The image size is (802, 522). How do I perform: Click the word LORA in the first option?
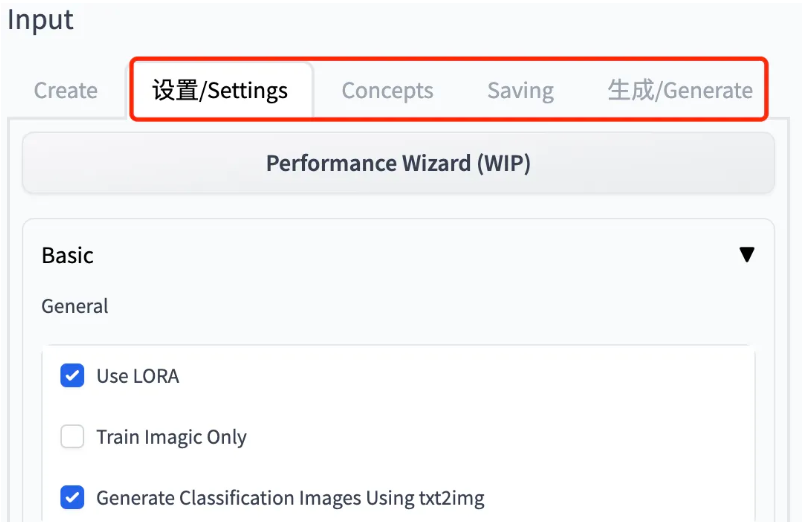pyautogui.click(x=157, y=376)
